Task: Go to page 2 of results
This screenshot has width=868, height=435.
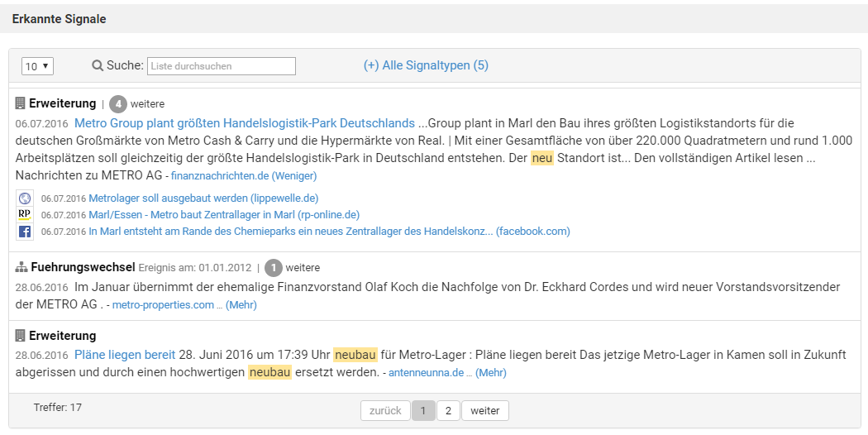Action: coord(448,411)
